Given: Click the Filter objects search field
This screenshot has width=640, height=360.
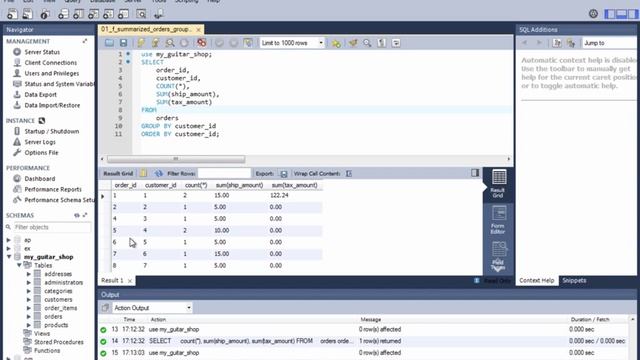Looking at the screenshot, I should [x=52, y=227].
